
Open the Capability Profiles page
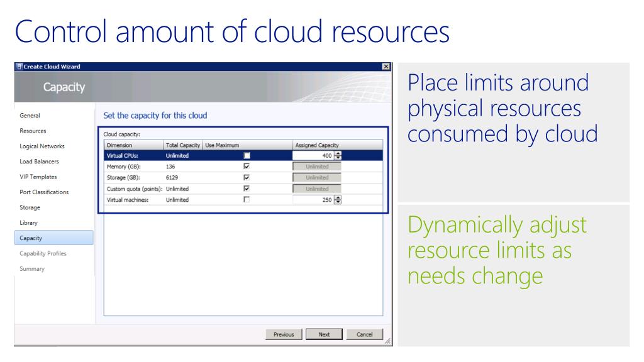tap(43, 254)
